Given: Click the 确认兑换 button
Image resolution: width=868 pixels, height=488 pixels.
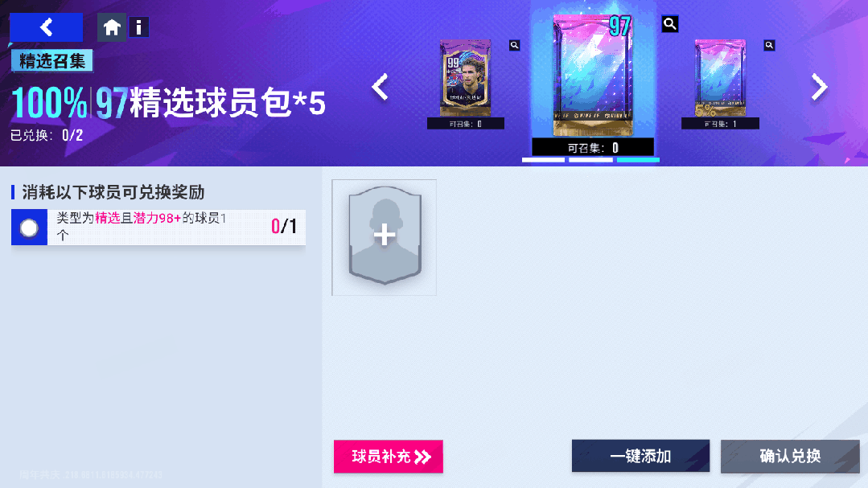Looking at the screenshot, I should click(x=790, y=456).
